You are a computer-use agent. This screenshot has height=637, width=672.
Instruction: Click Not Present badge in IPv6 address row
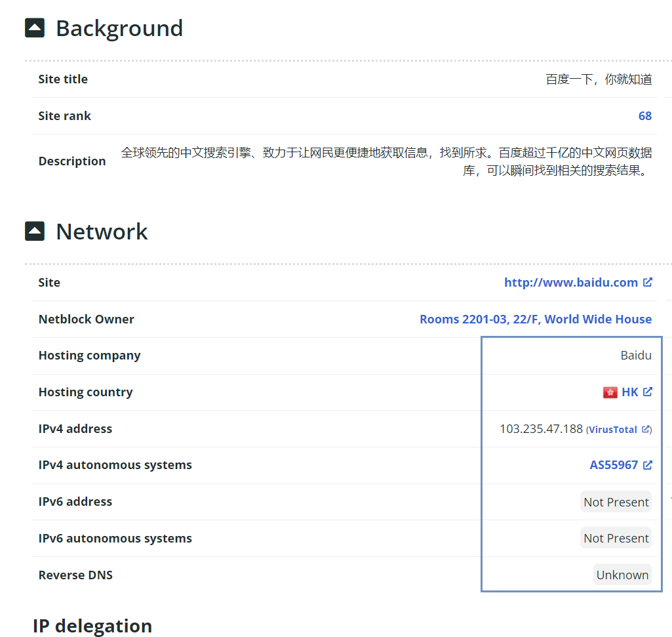pos(616,502)
